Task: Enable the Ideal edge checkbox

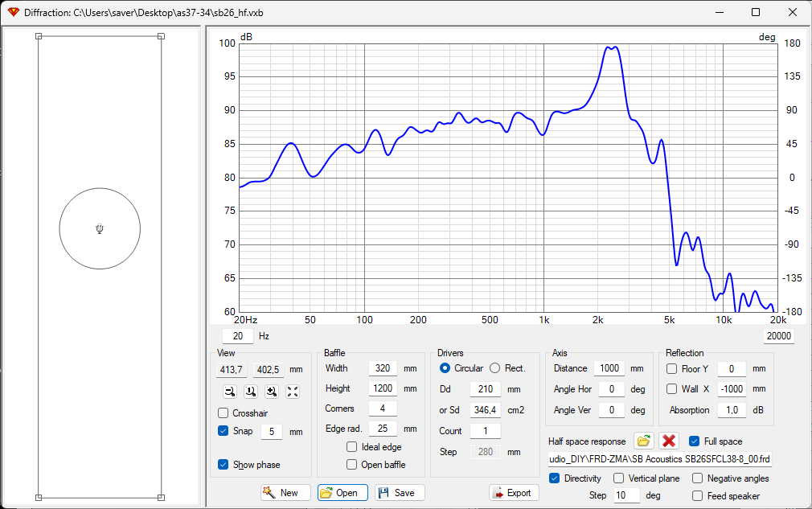Action: pyautogui.click(x=351, y=447)
